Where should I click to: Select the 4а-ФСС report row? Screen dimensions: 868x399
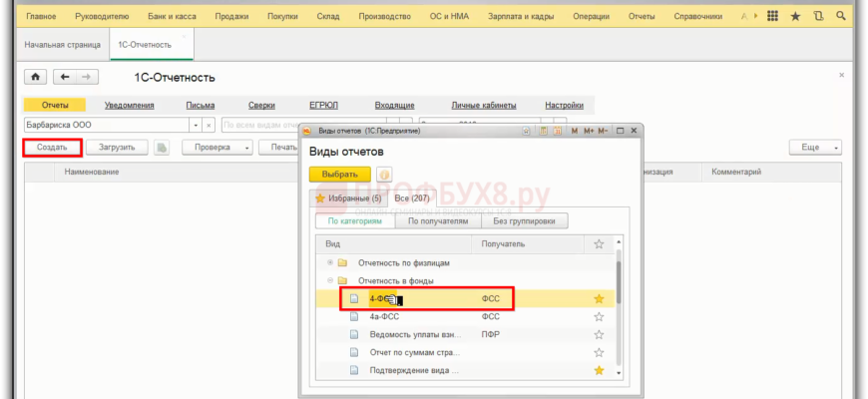pyautogui.click(x=465, y=316)
